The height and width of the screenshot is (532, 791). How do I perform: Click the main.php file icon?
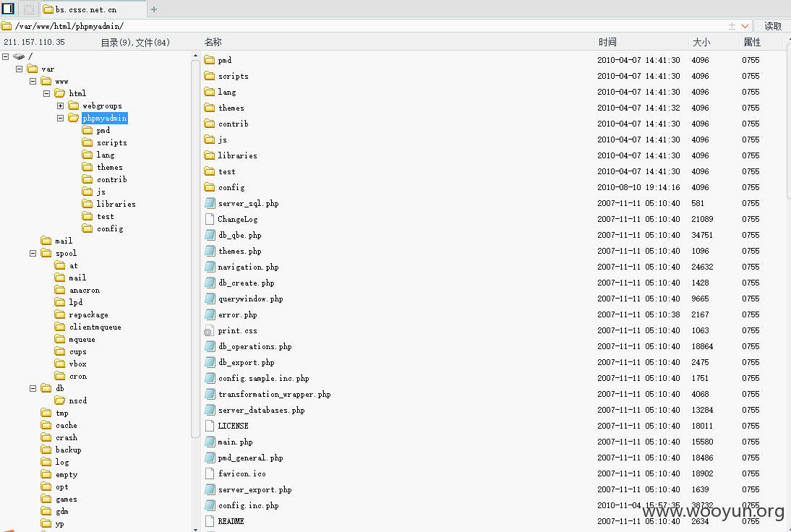point(210,442)
